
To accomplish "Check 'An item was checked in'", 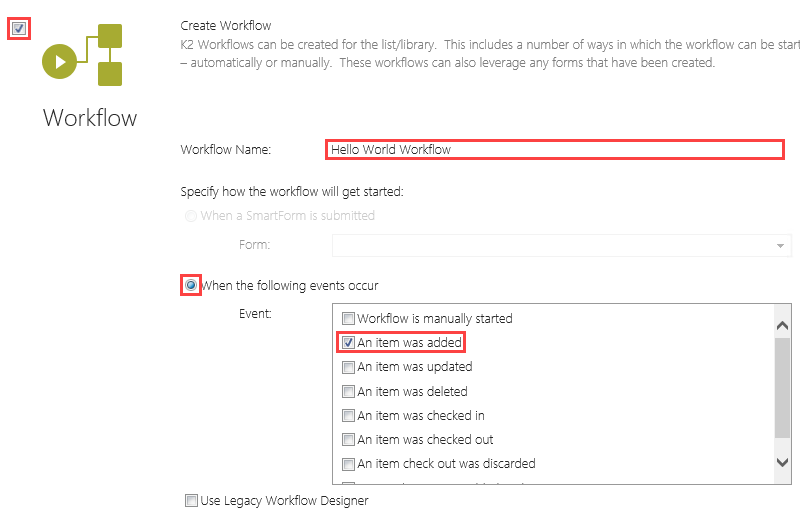I will click(349, 416).
